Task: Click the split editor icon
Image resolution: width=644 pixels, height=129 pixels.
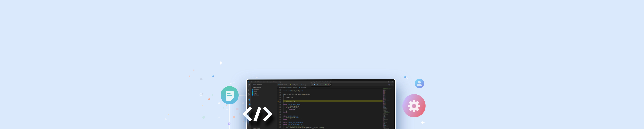Action: point(389,85)
